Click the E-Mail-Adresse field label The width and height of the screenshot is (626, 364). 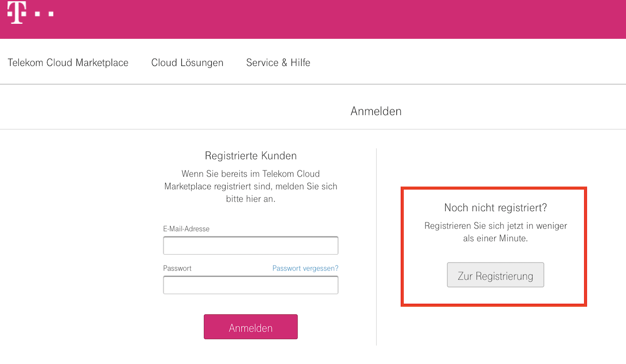(186, 229)
